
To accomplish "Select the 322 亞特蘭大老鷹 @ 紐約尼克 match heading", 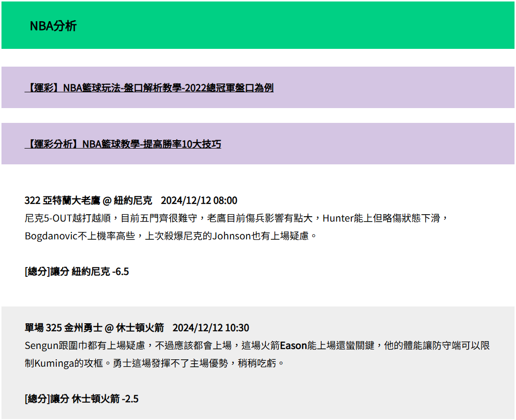I will point(131,200).
